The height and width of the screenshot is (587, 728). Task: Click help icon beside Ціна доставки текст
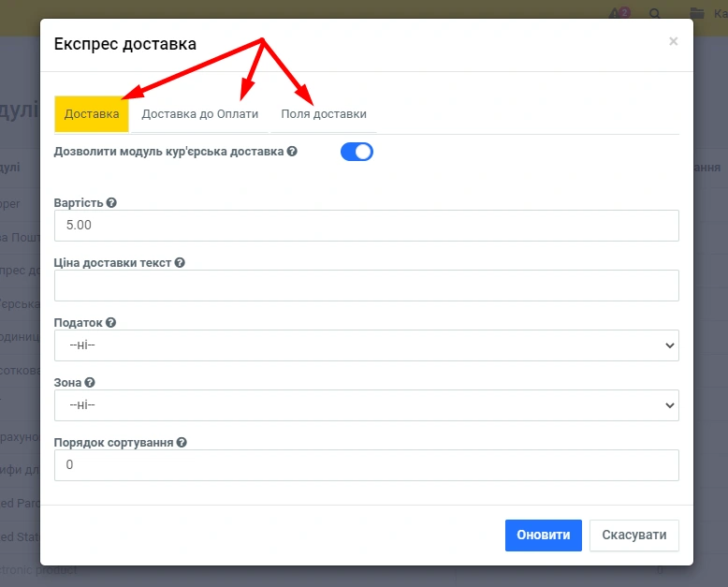tap(180, 263)
